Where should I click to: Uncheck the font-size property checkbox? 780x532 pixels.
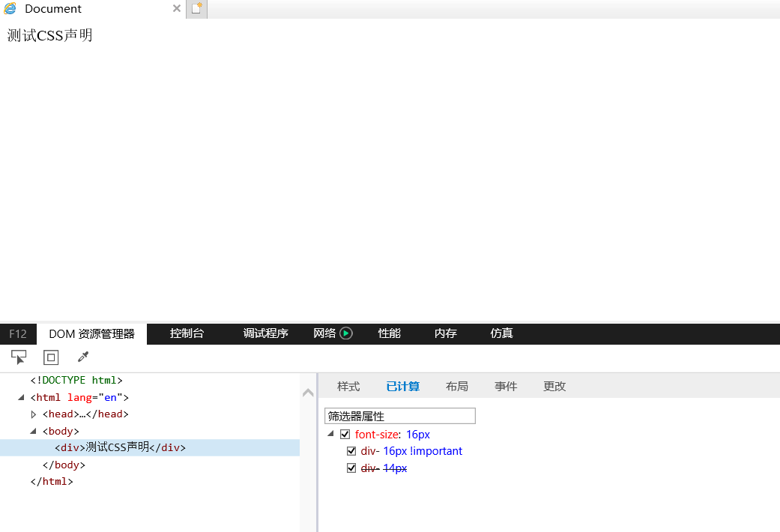click(345, 435)
